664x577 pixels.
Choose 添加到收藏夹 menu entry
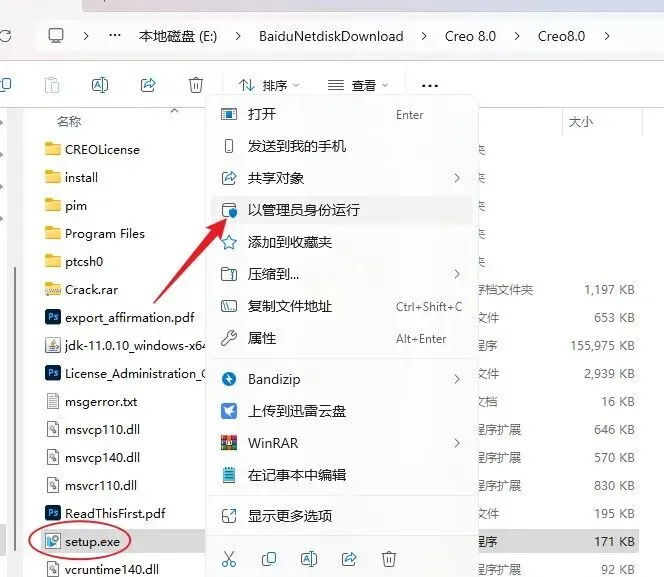(342, 242)
